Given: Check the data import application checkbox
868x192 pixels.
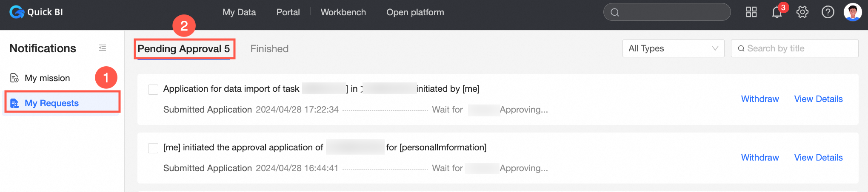Looking at the screenshot, I should tap(153, 89).
